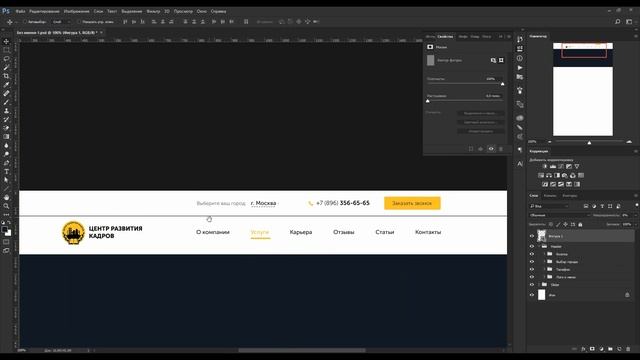640x360 pixels.
Task: Hide the Выбор города group
Action: (531, 262)
